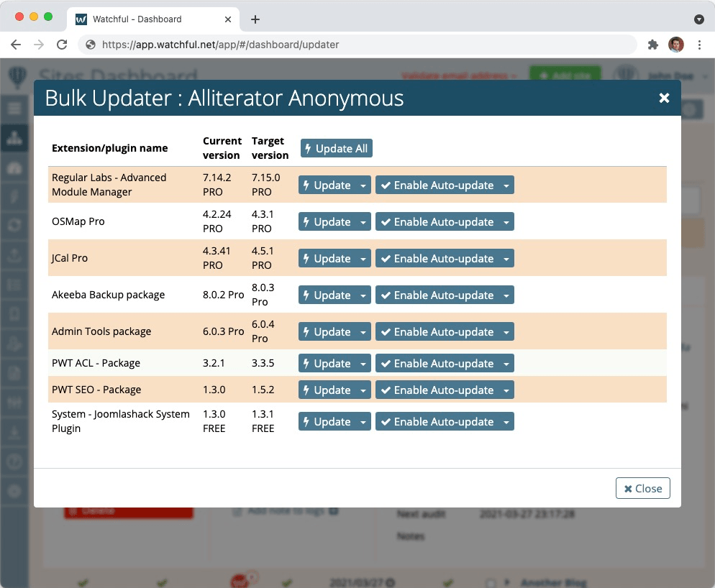The image size is (715, 588).
Task: Enable Auto-update for Joomlashack System Plugin
Action: [438, 421]
